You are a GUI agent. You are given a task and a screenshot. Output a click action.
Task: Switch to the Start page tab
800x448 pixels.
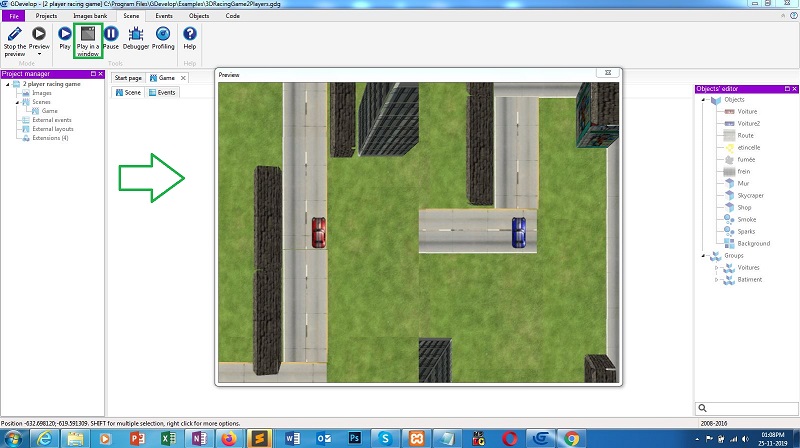[x=128, y=78]
